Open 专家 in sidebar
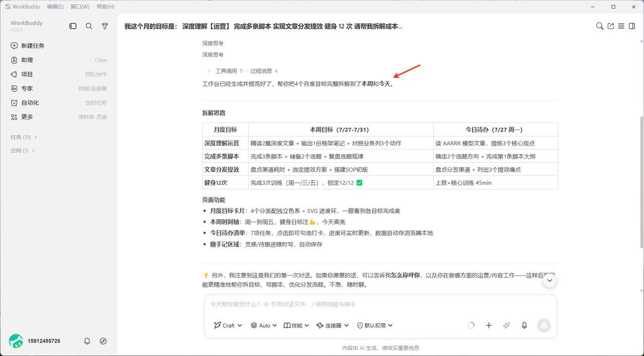 click(59, 88)
